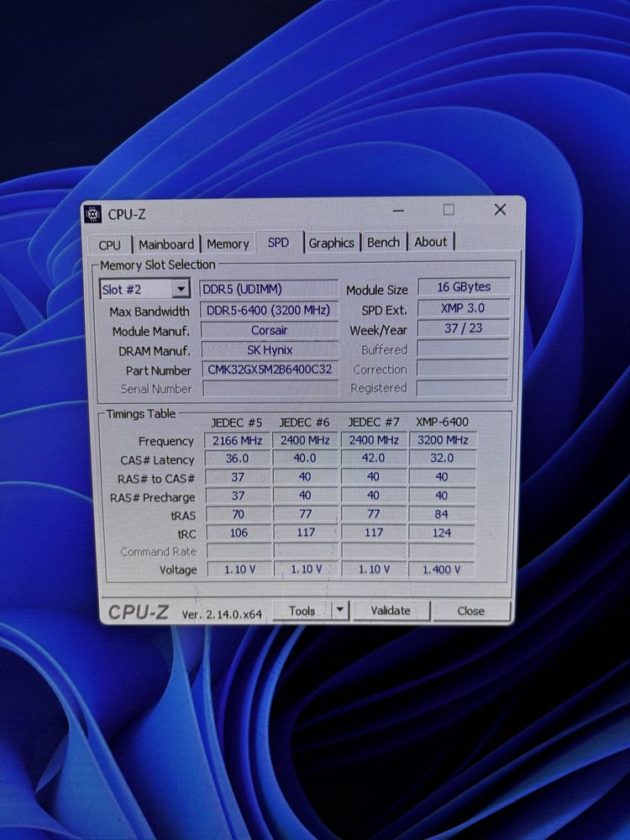Open the CPU tab
The height and width of the screenshot is (840, 630).
110,244
